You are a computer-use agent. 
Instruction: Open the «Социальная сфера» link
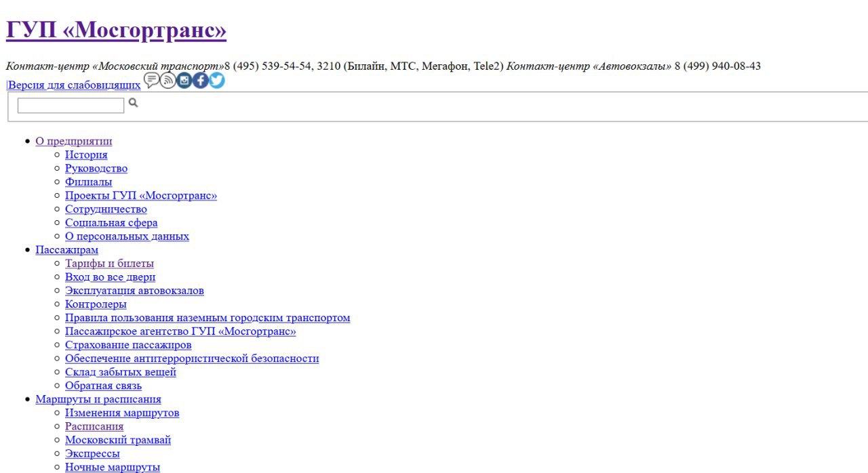click(111, 222)
